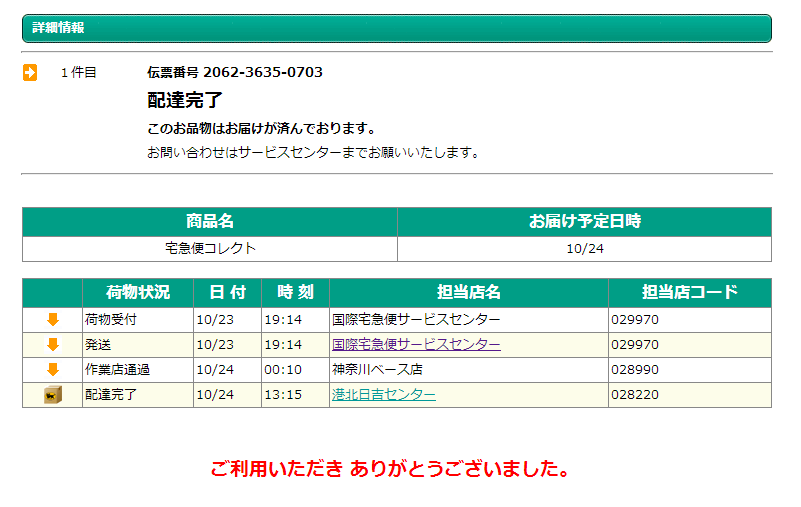This screenshot has height=507, width=801.
Task: Click the orange arrow icon beside 1件目
Action: [x=30, y=72]
